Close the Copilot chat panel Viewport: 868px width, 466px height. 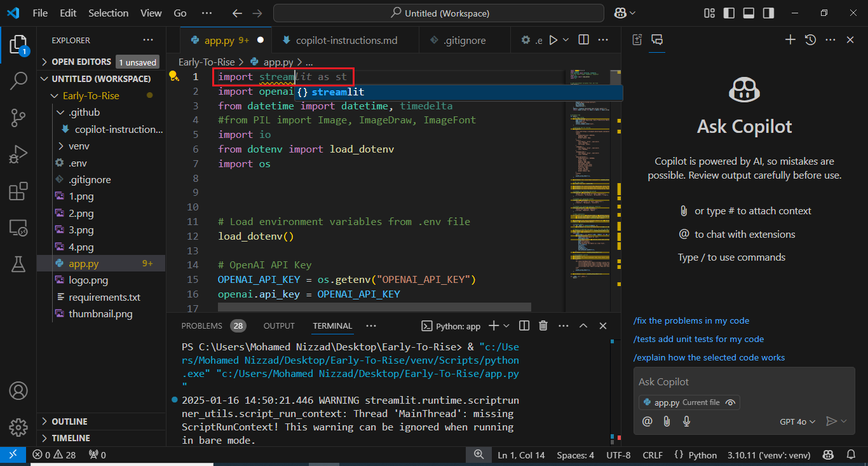coord(850,40)
